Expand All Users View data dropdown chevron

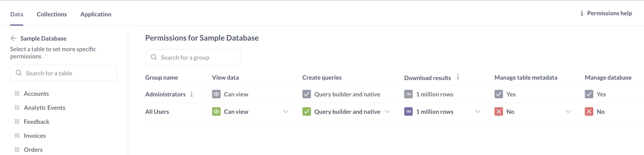tap(285, 111)
